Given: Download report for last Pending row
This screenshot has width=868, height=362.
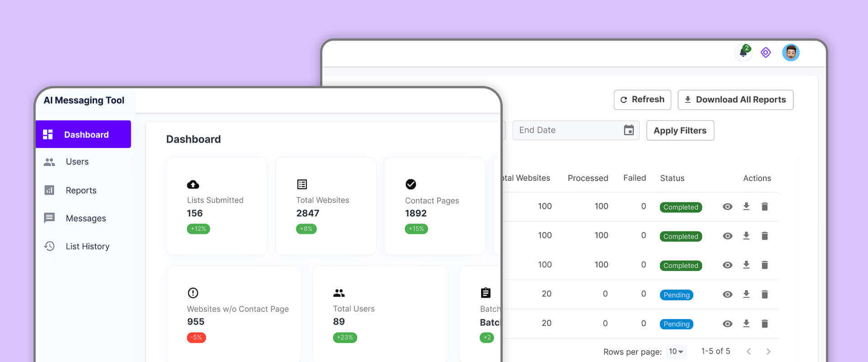Looking at the screenshot, I should [746, 324].
